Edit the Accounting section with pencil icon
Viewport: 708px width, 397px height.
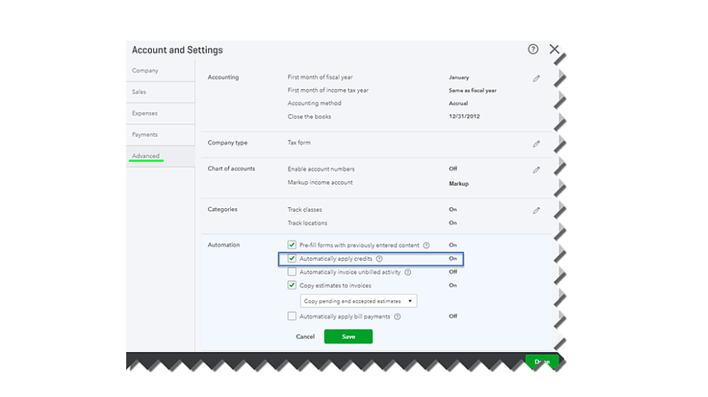pyautogui.click(x=536, y=79)
